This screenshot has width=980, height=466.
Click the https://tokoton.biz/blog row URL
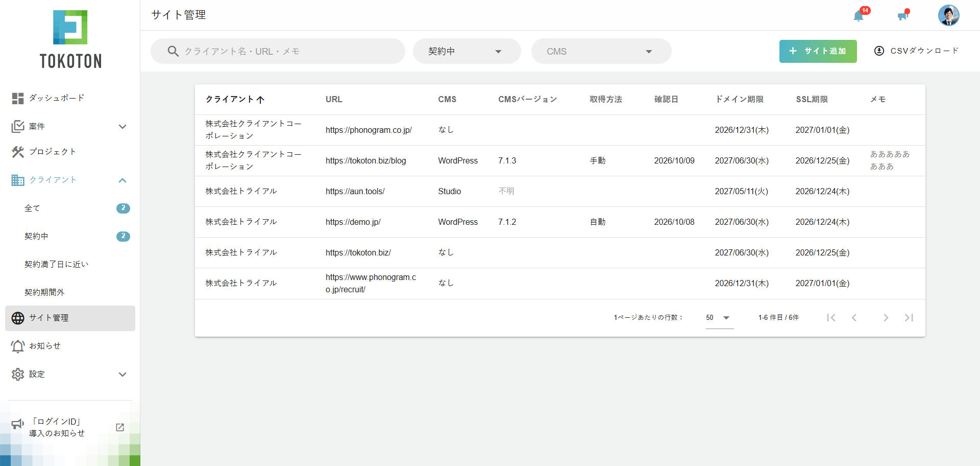coord(365,161)
